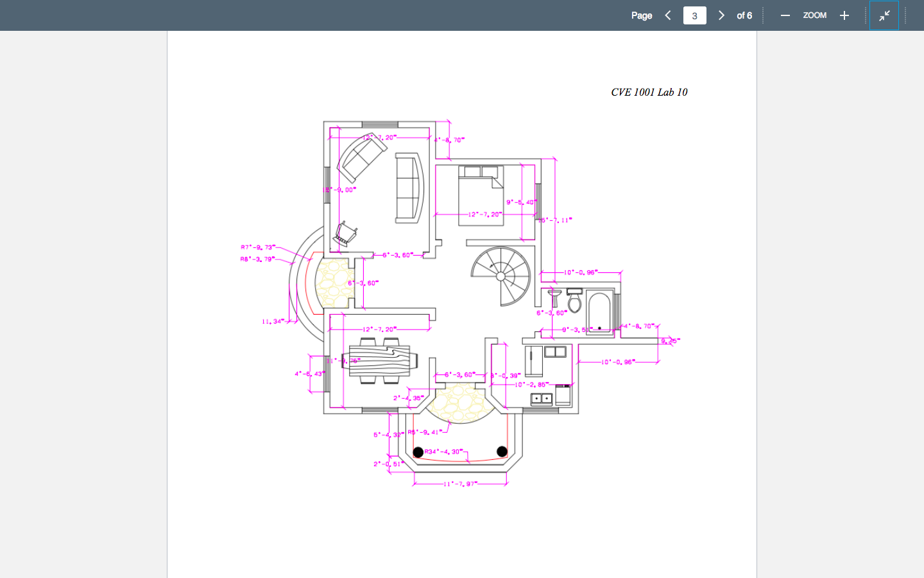Click the spiral staircase in the floor plan
This screenshot has width=924, height=578.
501,276
